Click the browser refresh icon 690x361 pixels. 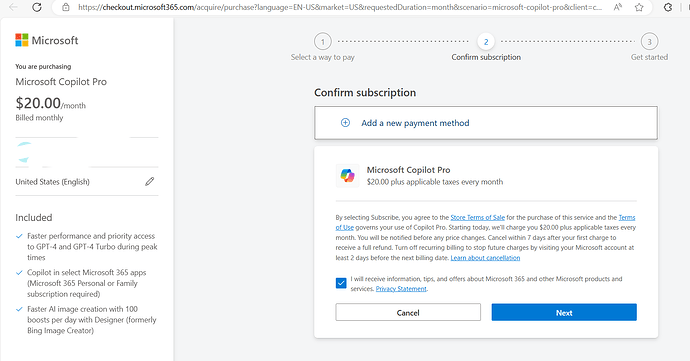pos(37,7)
